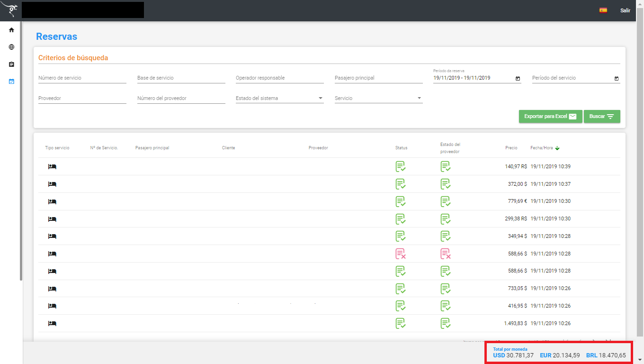644x364 pixels.
Task: Open the clipboard icon in sidebar
Action: point(11,64)
